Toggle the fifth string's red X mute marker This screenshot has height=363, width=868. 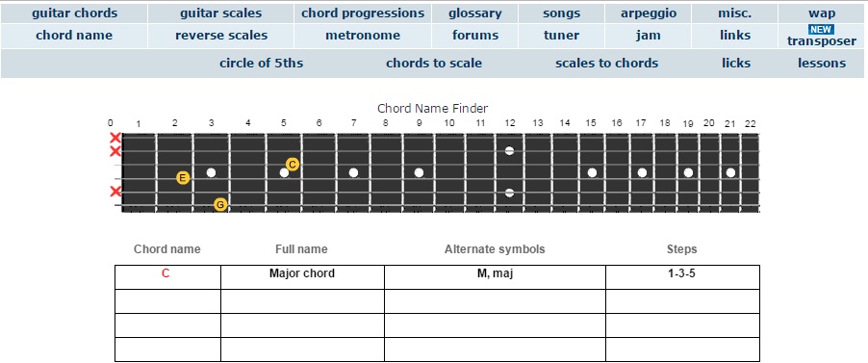[x=115, y=192]
